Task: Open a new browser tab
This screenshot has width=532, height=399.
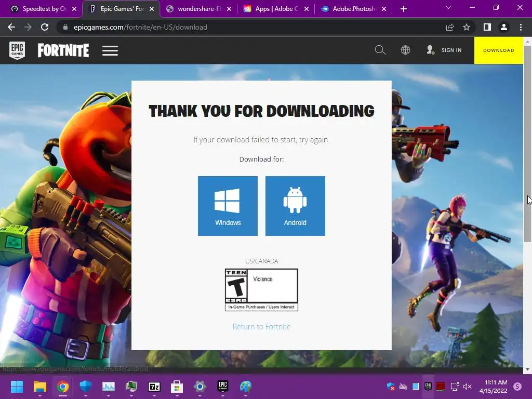Action: click(x=403, y=9)
